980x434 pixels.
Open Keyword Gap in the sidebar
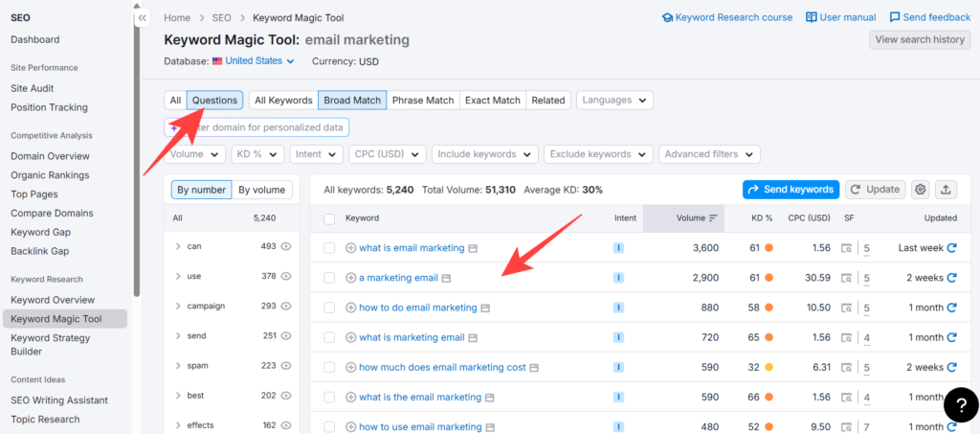pyautogui.click(x=40, y=232)
